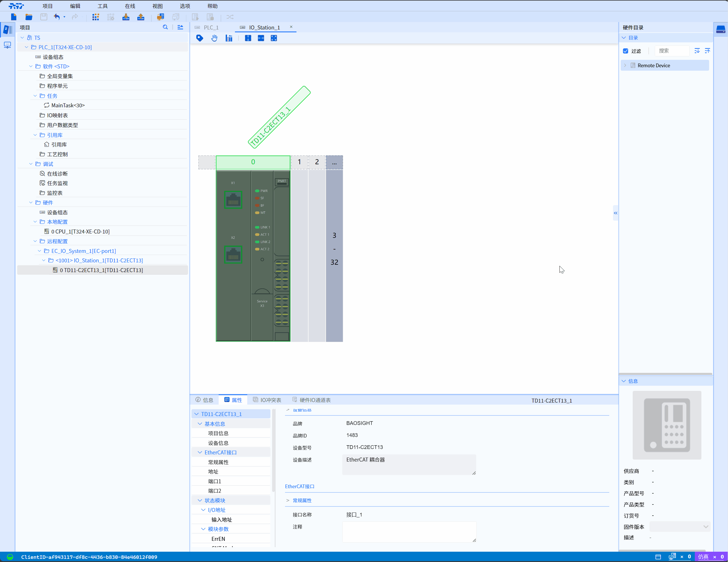Open the 工具 menu

coord(102,6)
